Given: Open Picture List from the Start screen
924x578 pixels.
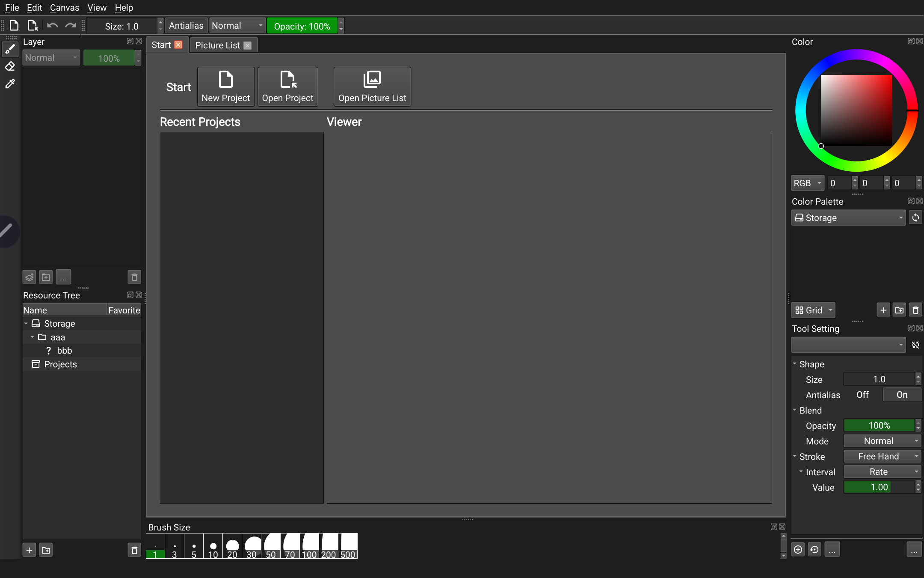Looking at the screenshot, I should [x=371, y=86].
